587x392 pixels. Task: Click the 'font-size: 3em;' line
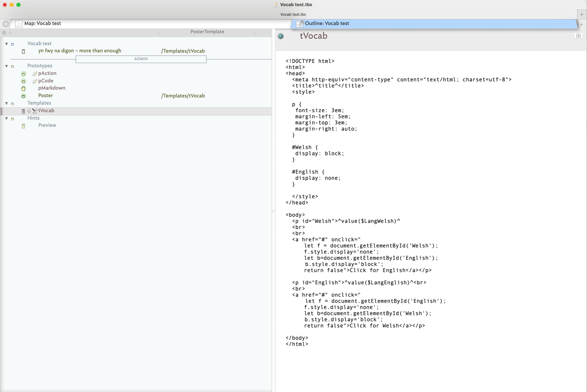coord(319,110)
